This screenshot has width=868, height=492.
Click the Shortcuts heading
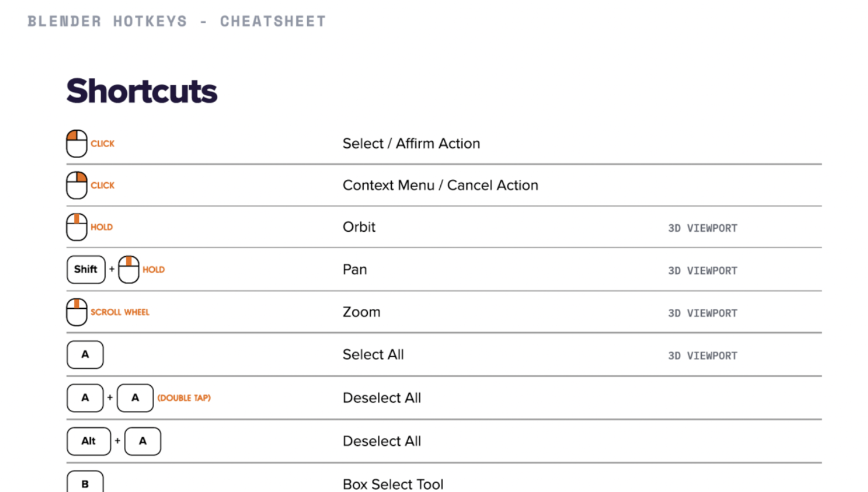click(142, 91)
